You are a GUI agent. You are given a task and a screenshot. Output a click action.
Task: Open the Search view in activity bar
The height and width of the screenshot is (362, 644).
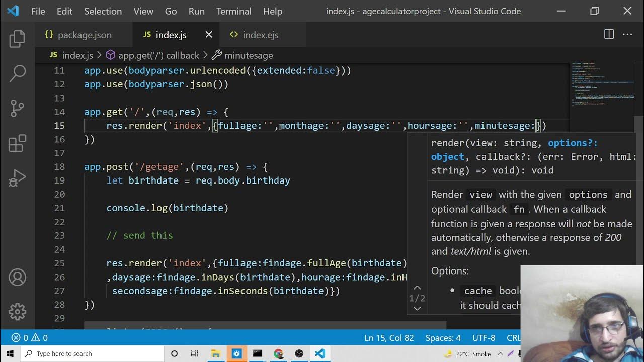[17, 73]
